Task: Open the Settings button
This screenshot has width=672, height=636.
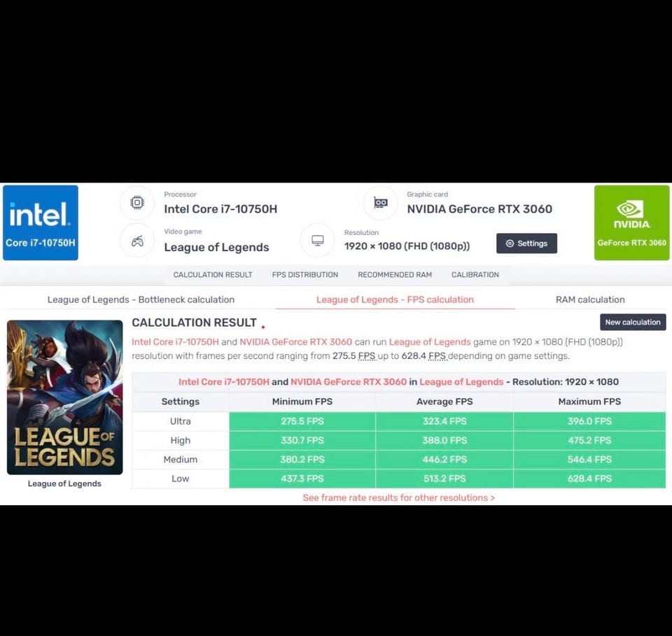Action: tap(526, 243)
